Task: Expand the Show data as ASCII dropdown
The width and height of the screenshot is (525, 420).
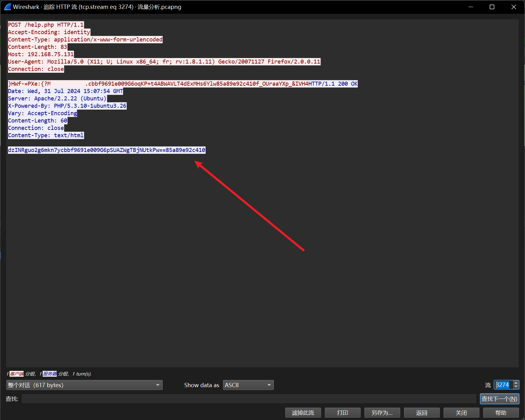Action: [248, 385]
